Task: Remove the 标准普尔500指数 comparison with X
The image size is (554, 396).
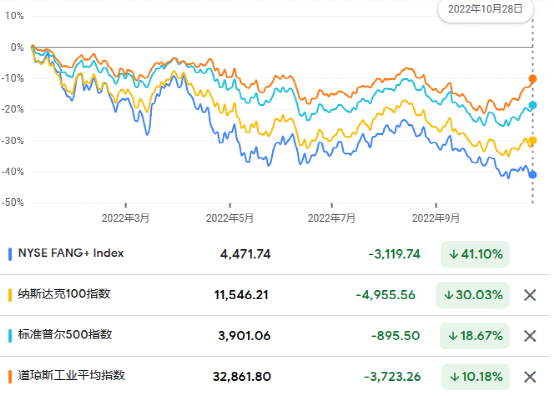Action: coord(530,336)
